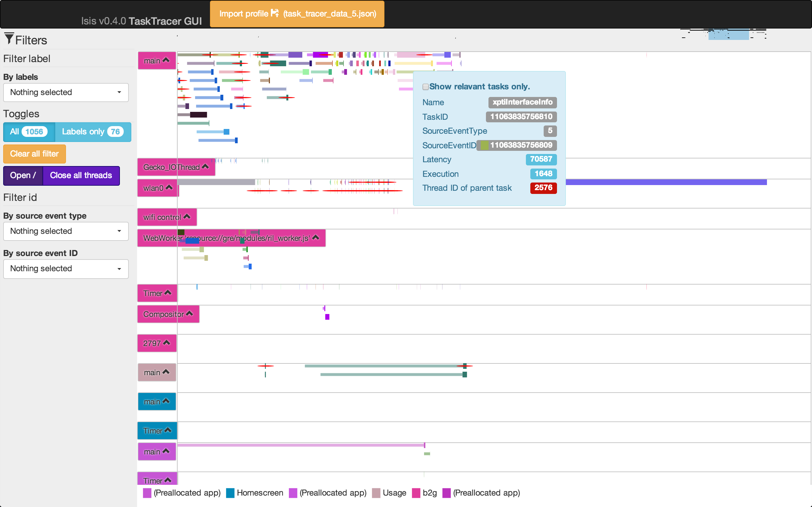Viewport: 812px width, 507px height.
Task: Collapse the Gecko_IOThread chevron icon
Action: 205,166
